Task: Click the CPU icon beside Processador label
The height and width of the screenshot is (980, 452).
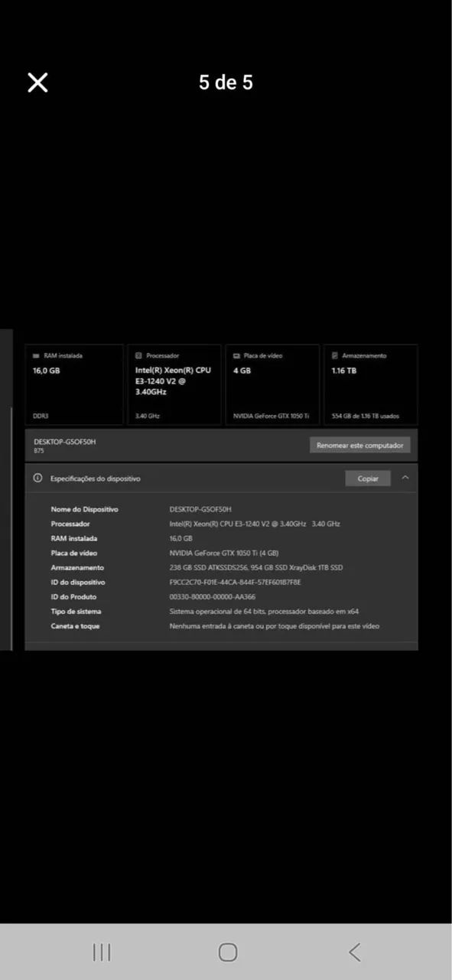Action: [x=138, y=355]
